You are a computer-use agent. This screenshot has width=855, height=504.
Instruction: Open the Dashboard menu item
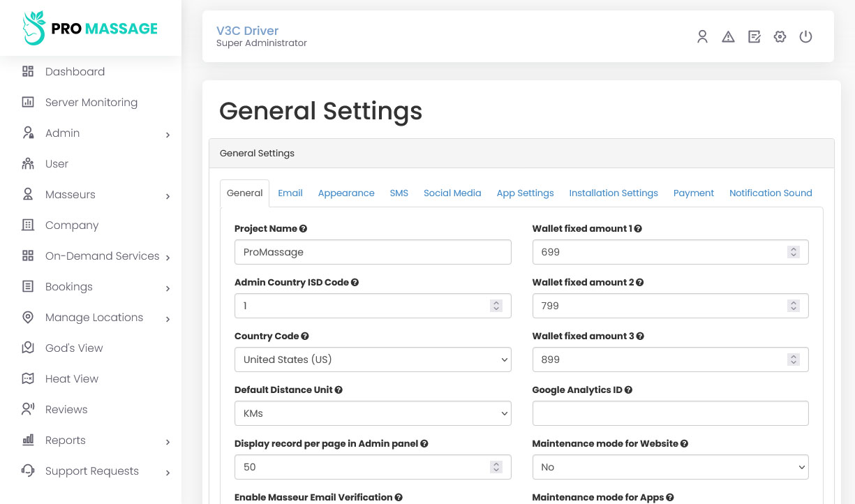point(75,71)
